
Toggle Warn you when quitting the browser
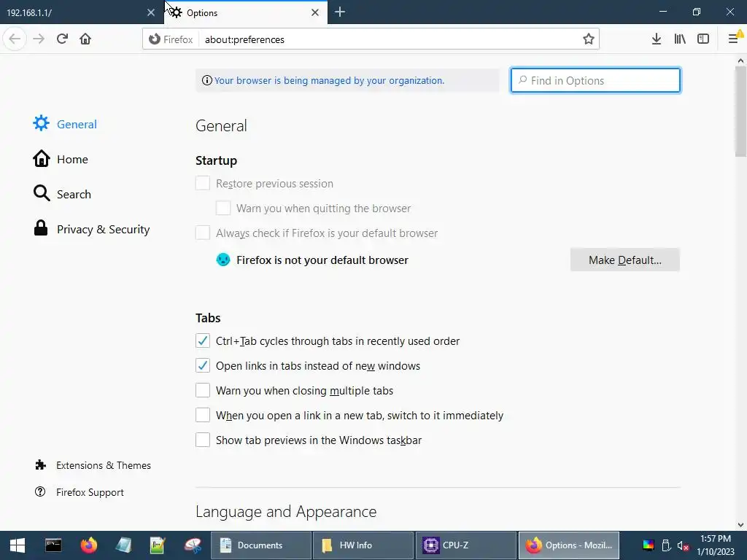pyautogui.click(x=223, y=208)
